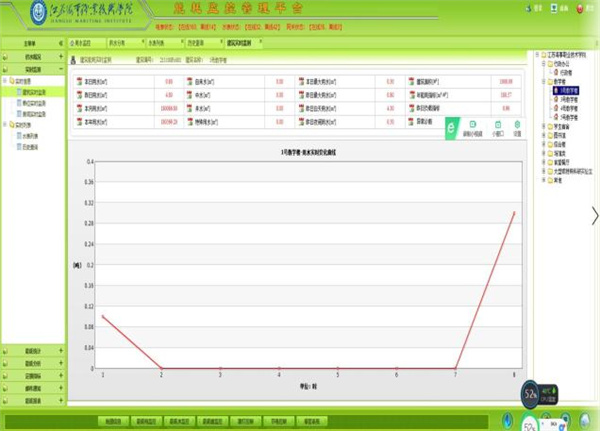Open the 小窗口 small window icon
This screenshot has height=431, width=600.
pos(497,127)
